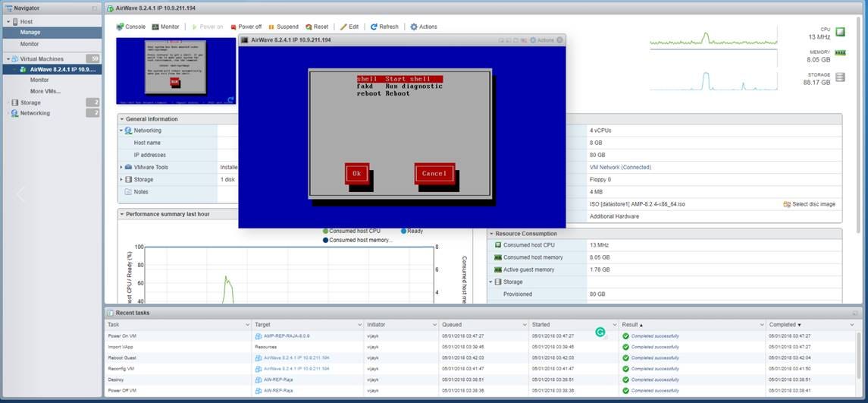Click the Recent tasks panel icon
The width and height of the screenshot is (868, 403).
[x=110, y=313]
